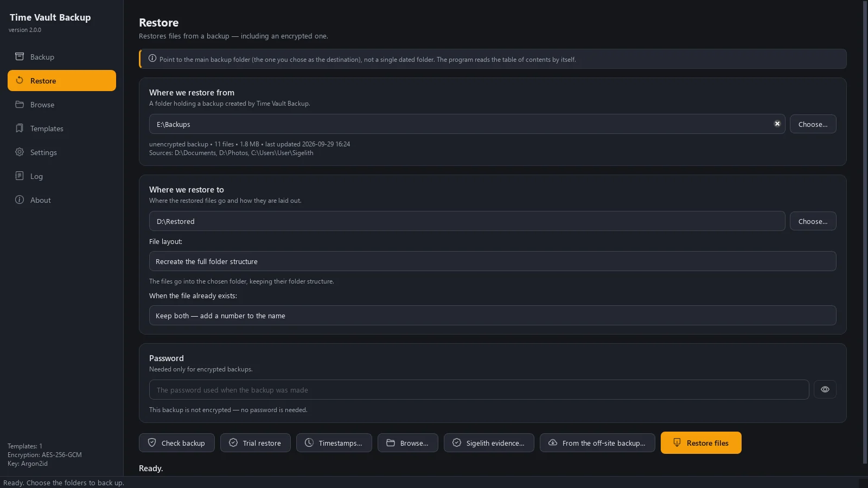Click the Settings gear icon
Viewport: 868px width, 488px height.
pos(20,152)
